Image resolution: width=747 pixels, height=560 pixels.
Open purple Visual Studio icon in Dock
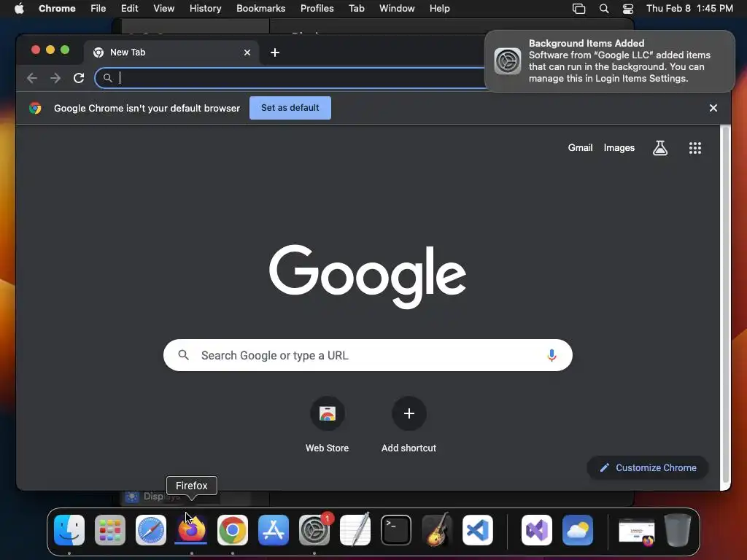(537, 530)
